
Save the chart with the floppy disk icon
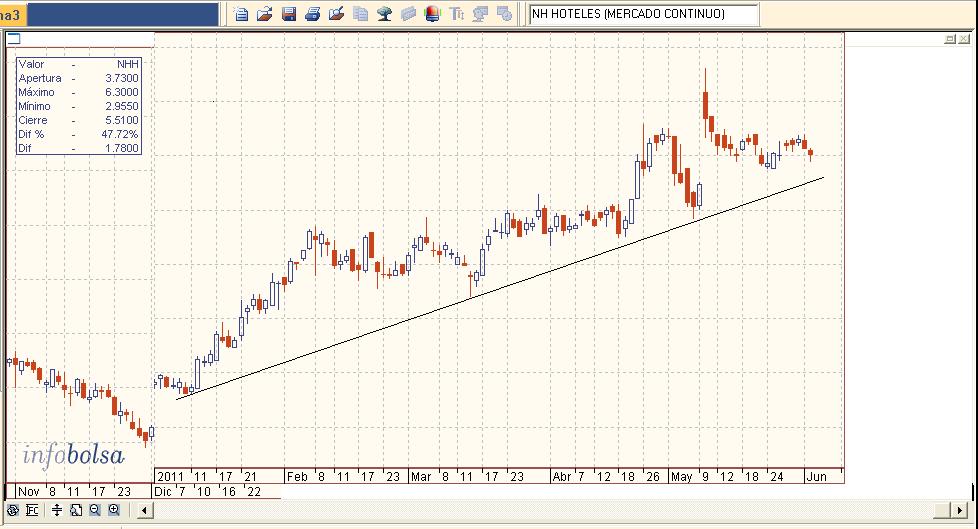(x=289, y=14)
